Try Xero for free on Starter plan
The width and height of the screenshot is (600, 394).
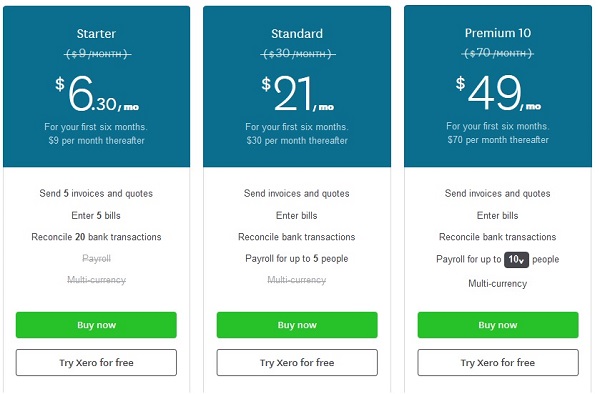pyautogui.click(x=96, y=362)
